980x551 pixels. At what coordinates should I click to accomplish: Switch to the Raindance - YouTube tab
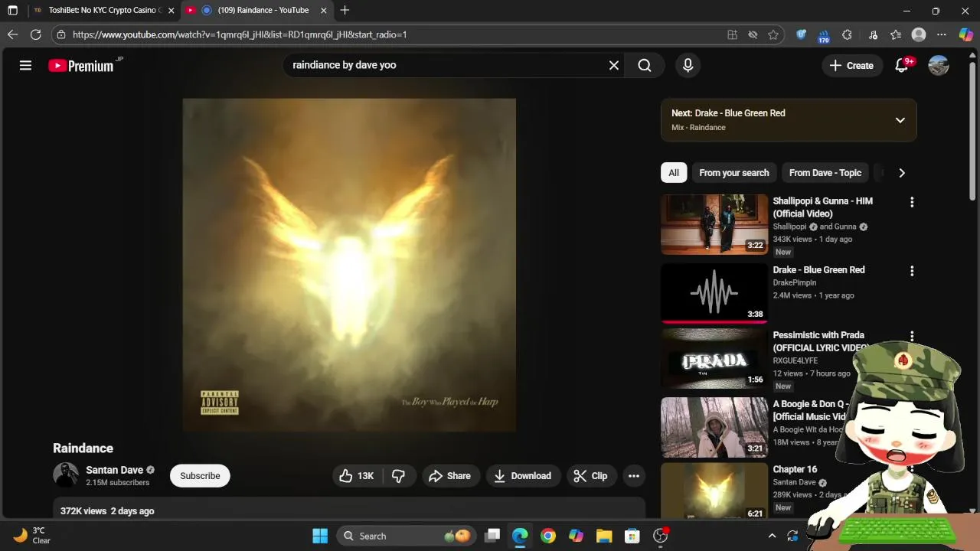click(x=256, y=11)
